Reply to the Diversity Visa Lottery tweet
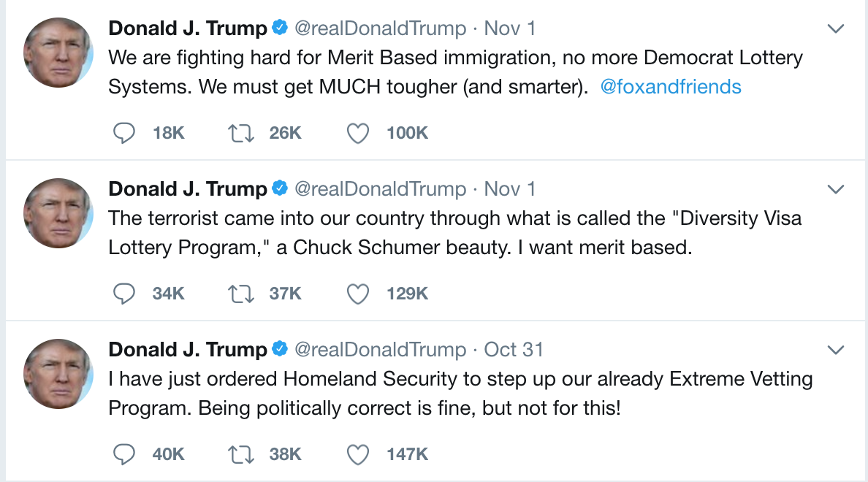Viewport: 868px width, 482px height. coord(125,294)
